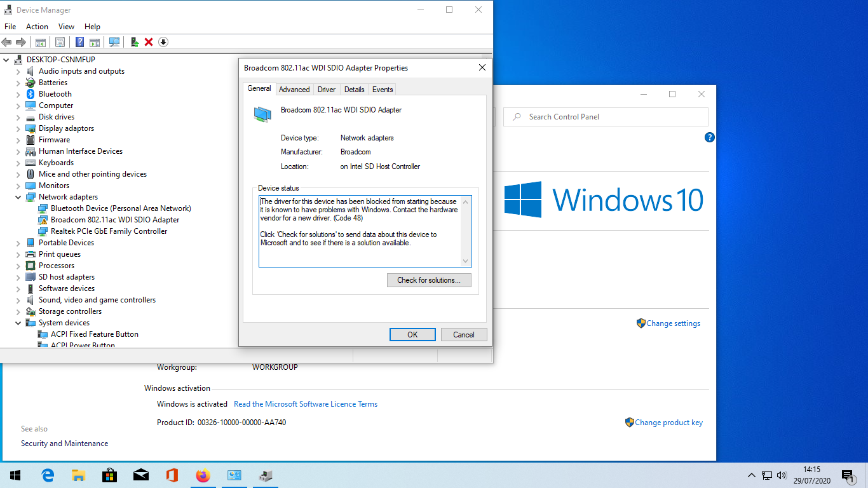Viewport: 868px width, 488px height.
Task: Switch to Device Manager taskbar item
Action: [265, 475]
